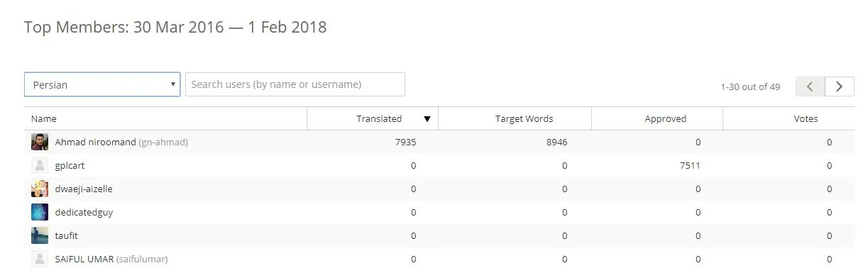The width and height of the screenshot is (868, 268).
Task: Sort members by Name column
Action: point(44,119)
